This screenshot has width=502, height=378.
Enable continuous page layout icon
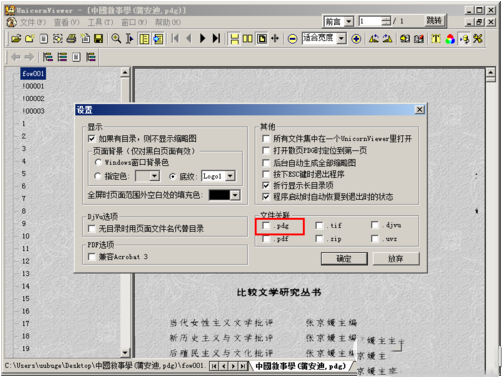(x=234, y=39)
